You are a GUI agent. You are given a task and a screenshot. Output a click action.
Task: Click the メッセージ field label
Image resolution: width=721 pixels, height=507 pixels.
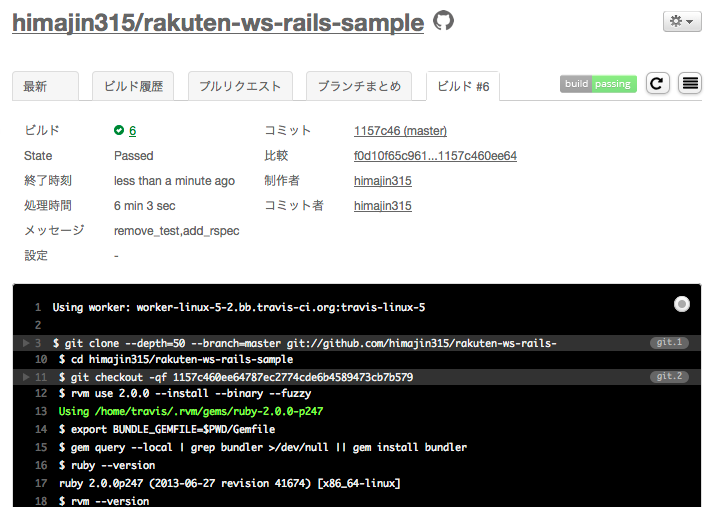(x=54, y=230)
